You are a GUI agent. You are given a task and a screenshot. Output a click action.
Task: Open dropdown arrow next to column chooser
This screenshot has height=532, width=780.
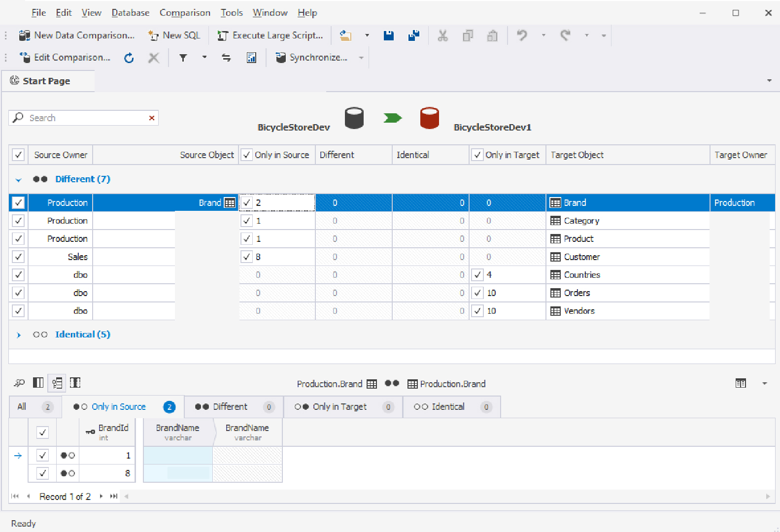pos(765,383)
